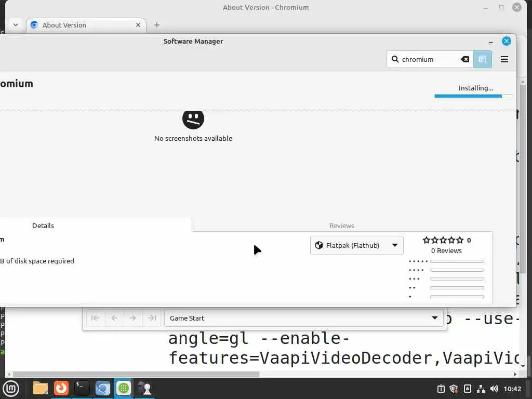Open the Flatpak (Flathub) source dropdown
532x399 pixels.
pyautogui.click(x=356, y=245)
